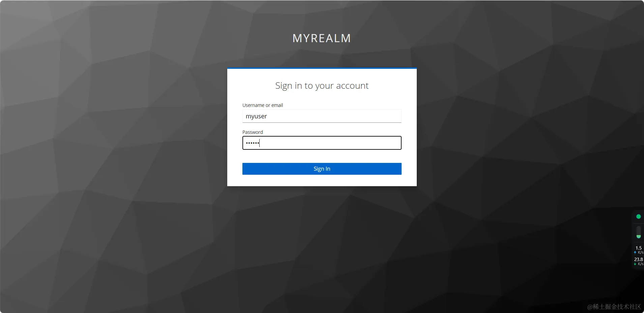Image resolution: width=644 pixels, height=313 pixels.
Task: Click the 'myuser' text in the username field
Action: click(x=256, y=116)
